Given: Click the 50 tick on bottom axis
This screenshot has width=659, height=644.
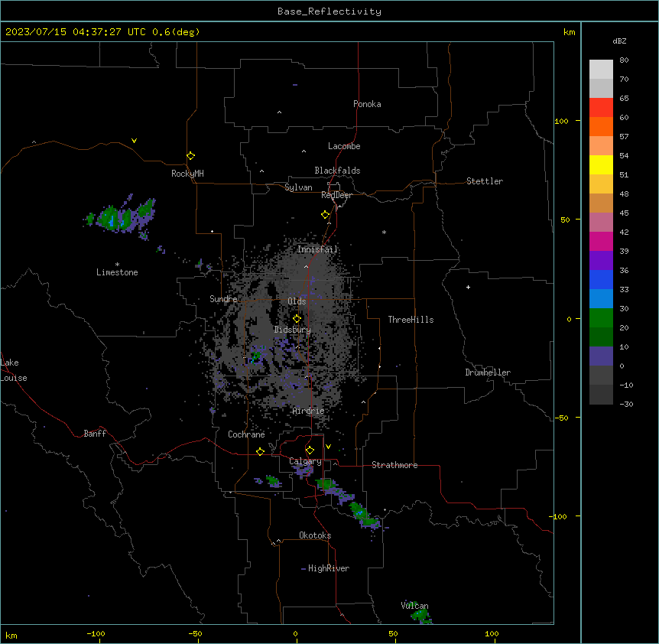Looking at the screenshot, I should [x=394, y=634].
